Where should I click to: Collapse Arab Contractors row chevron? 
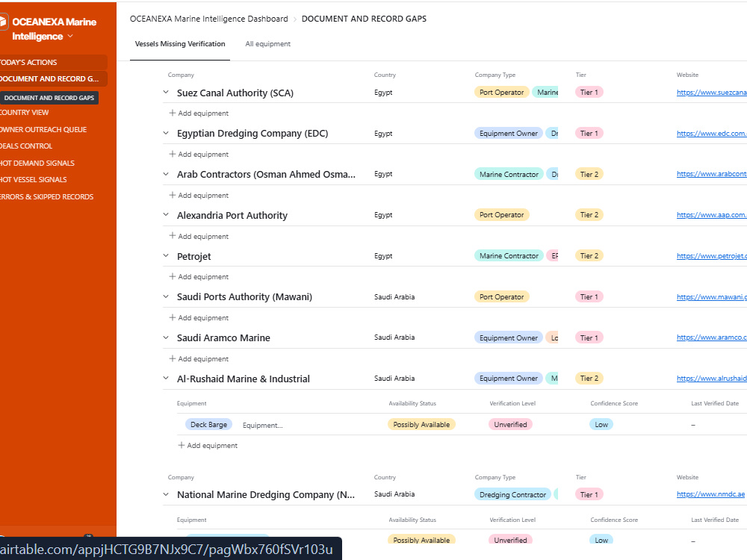166,174
